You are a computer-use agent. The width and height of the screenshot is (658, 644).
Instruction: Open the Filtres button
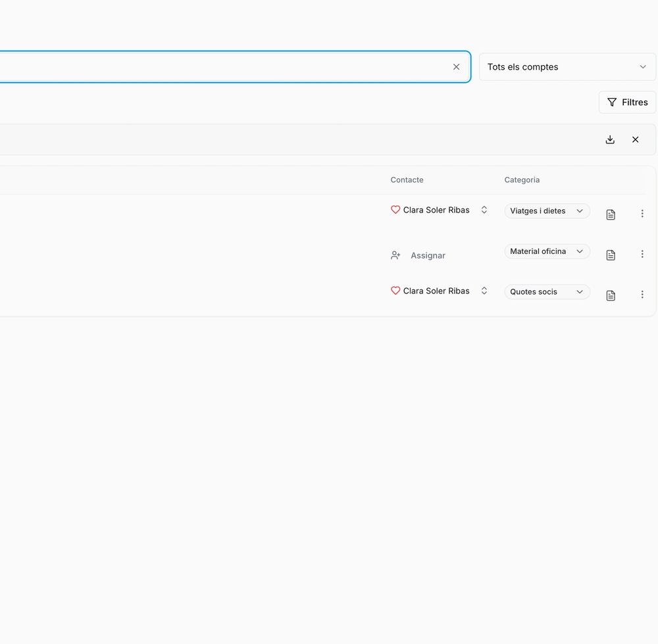point(627,103)
